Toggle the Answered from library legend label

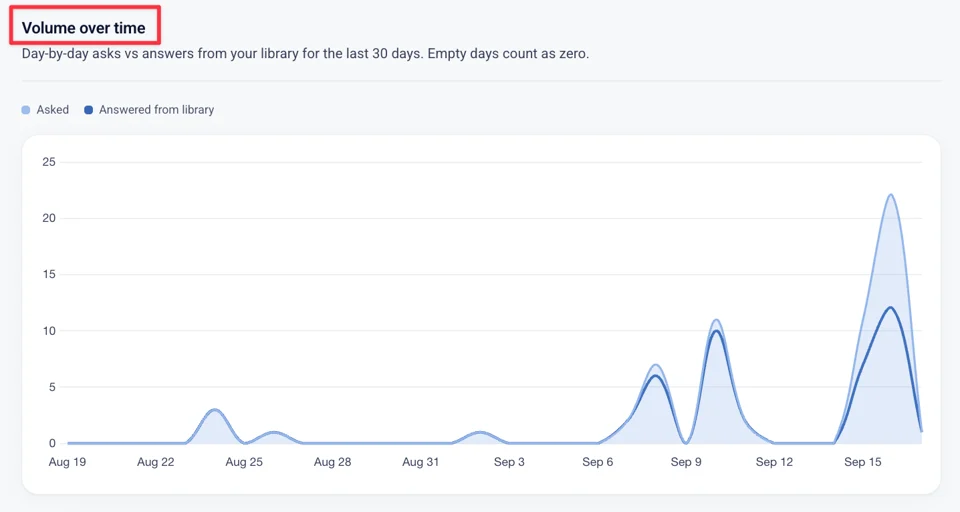(x=157, y=110)
